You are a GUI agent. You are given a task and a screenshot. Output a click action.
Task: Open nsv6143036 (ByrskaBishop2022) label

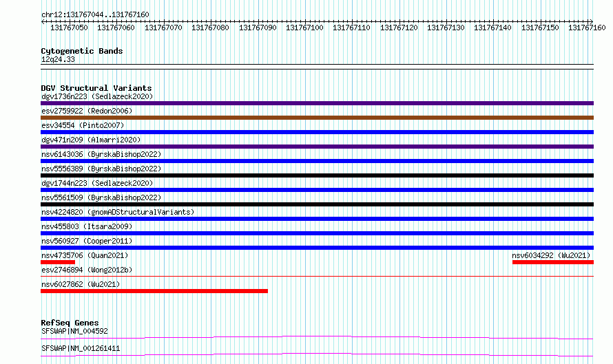(101, 154)
